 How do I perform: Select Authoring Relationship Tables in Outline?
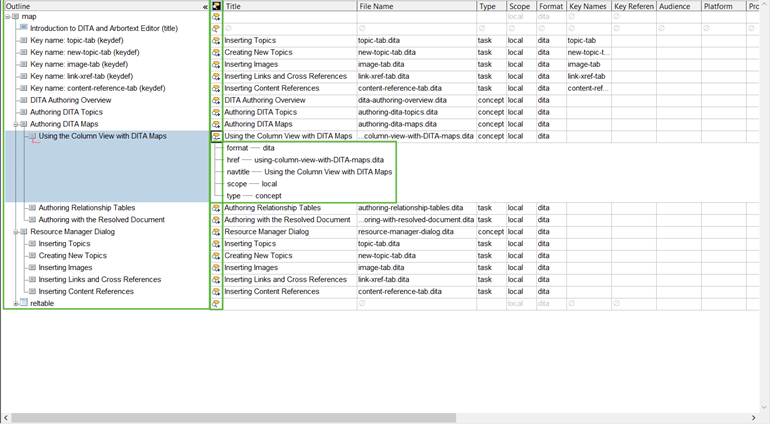tap(87, 208)
